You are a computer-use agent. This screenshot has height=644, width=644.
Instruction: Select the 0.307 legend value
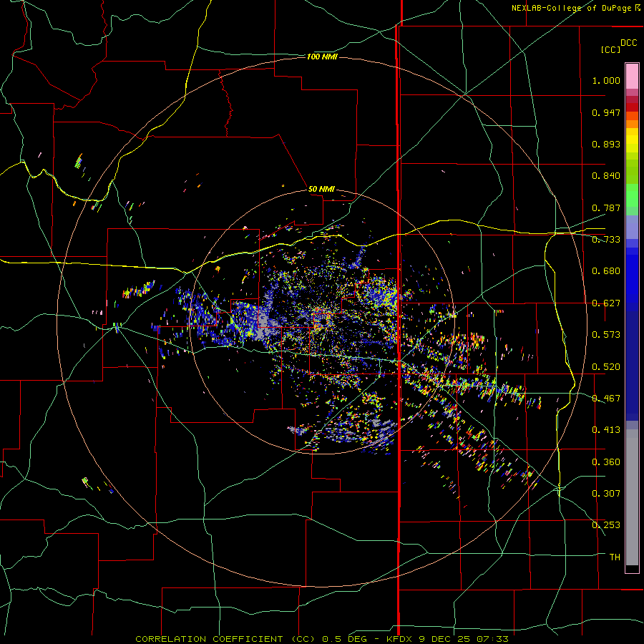[x=606, y=494]
